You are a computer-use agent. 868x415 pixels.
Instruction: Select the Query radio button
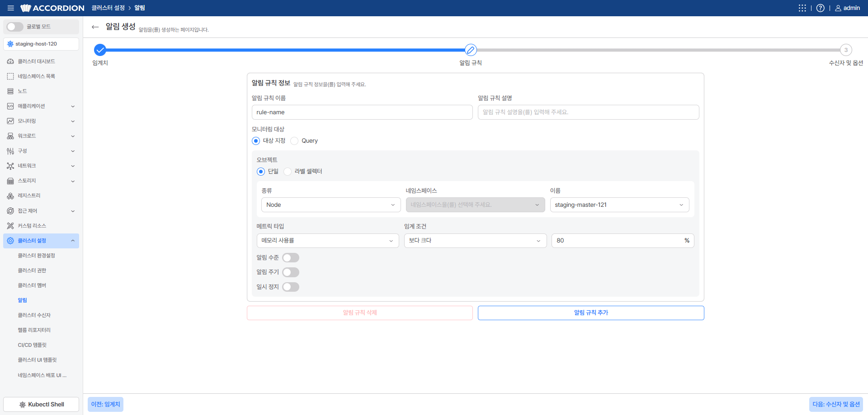coord(294,141)
